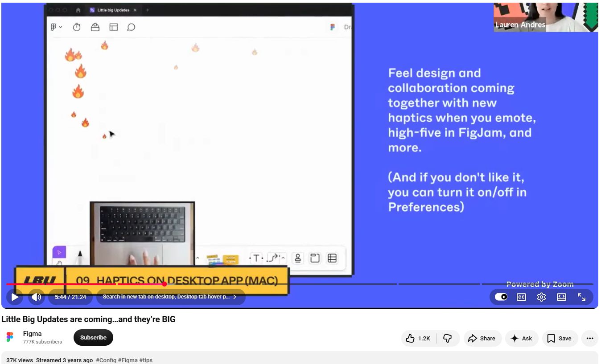The height and width of the screenshot is (364, 601).
Task: Click the Figma logo in FigJam header
Action: coord(332,27)
